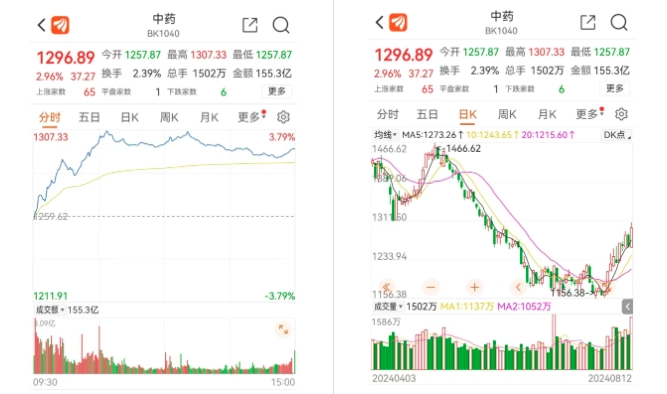Zoom in K-line with plus button
This screenshot has width=667, height=394.
[x=475, y=287]
